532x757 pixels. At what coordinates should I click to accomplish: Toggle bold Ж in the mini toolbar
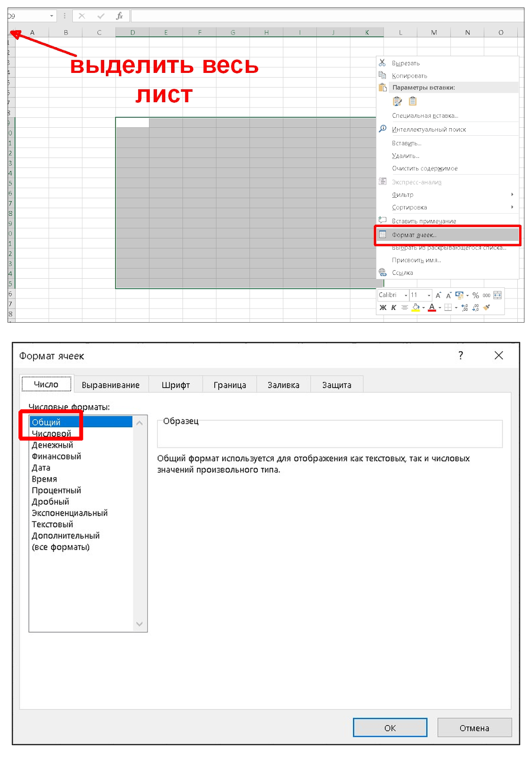(383, 308)
